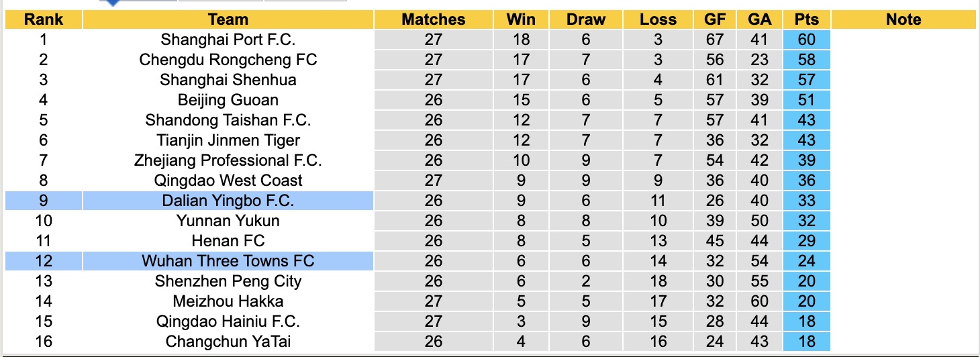Click the Pts column header
Viewport: 980px width, 357px height.
(x=806, y=19)
